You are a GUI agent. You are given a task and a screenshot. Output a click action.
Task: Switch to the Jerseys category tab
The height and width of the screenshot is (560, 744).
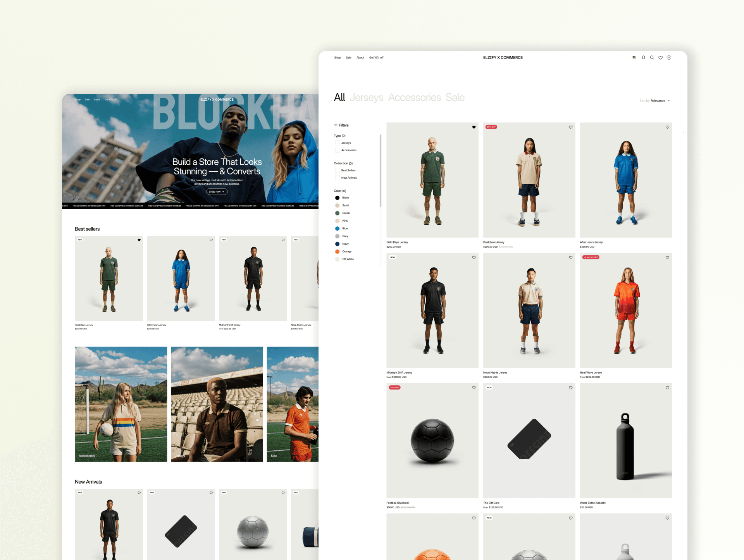(366, 97)
